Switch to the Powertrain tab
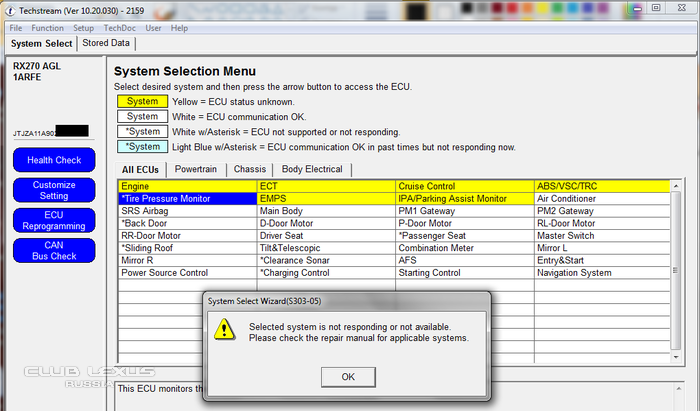 pos(195,169)
